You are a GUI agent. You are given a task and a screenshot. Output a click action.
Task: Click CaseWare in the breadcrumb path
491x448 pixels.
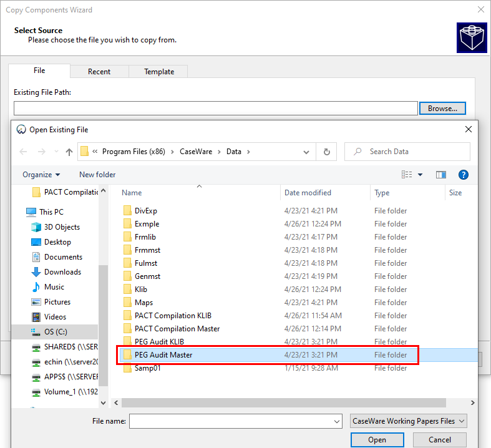click(196, 152)
